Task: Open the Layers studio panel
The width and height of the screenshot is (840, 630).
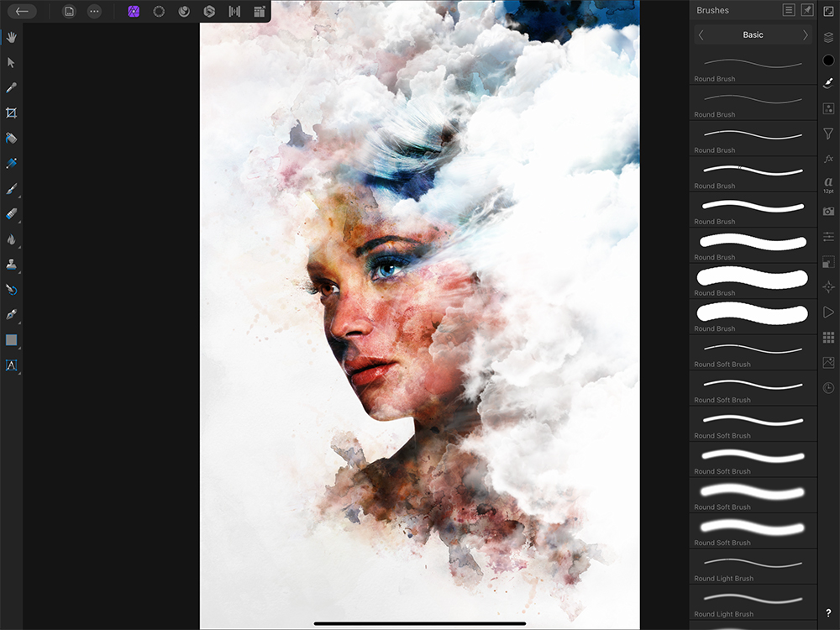Action: pyautogui.click(x=828, y=36)
